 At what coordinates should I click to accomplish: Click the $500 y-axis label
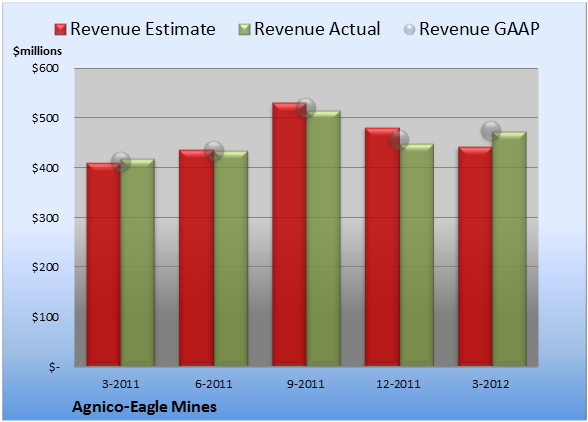click(45, 118)
